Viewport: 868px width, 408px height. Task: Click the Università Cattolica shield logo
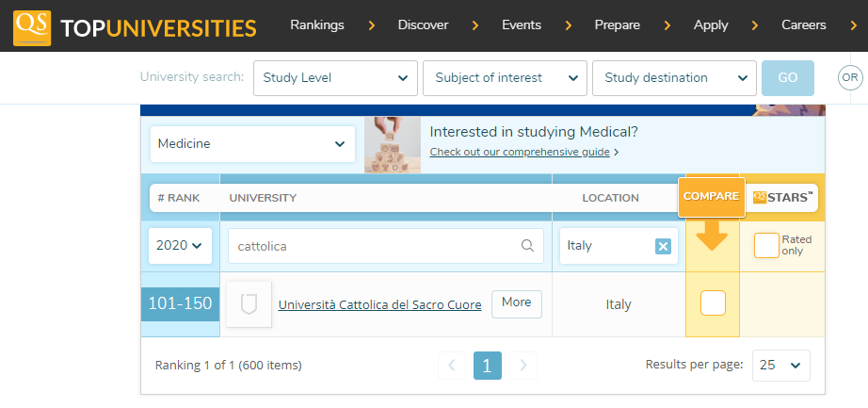(249, 304)
